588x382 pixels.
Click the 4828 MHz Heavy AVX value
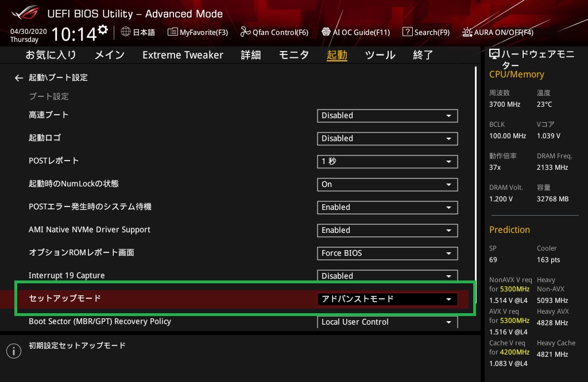552,323
